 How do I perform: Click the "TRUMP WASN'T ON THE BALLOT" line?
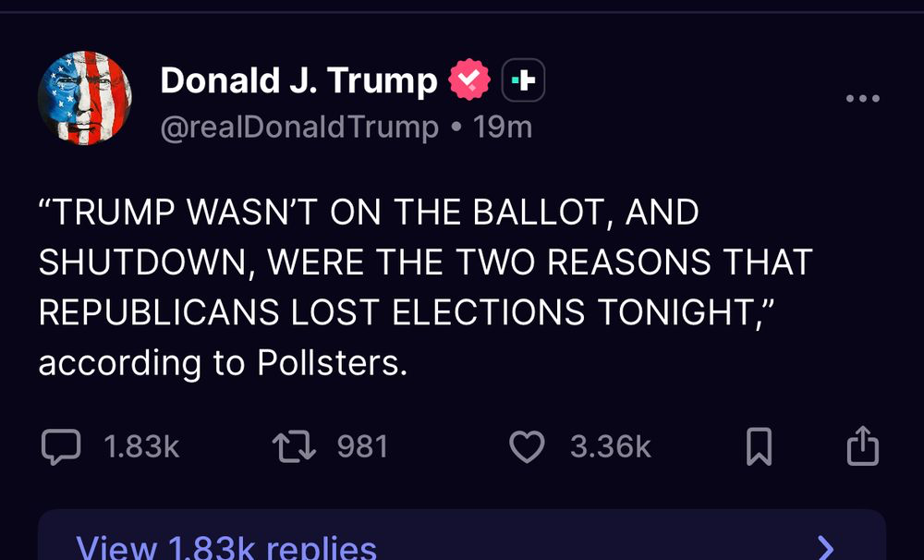click(x=369, y=213)
